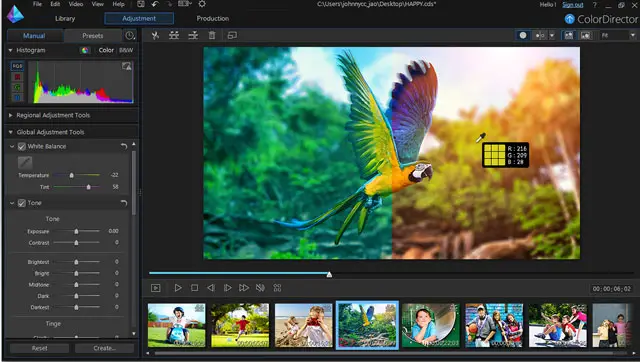This screenshot has width=640, height=362.
Task: Switch to the Manual tab
Action: [x=34, y=36]
